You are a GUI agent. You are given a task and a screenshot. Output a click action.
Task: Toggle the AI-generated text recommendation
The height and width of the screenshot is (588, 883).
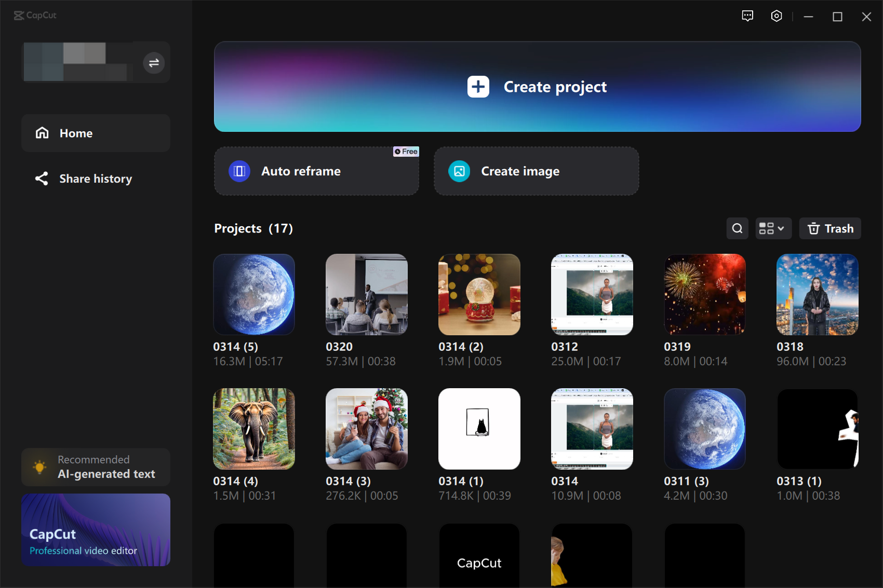tap(96, 467)
